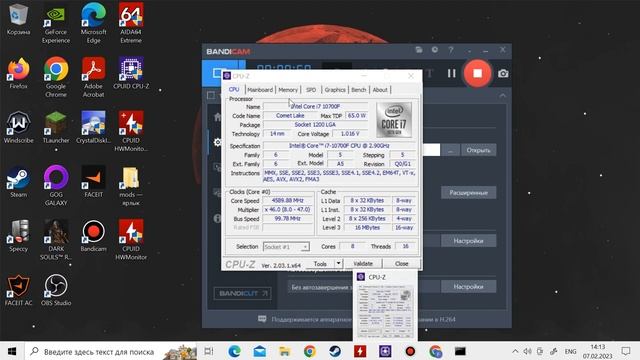Select FACEIT AC desktop icon
640x360 pixels.
(18, 290)
